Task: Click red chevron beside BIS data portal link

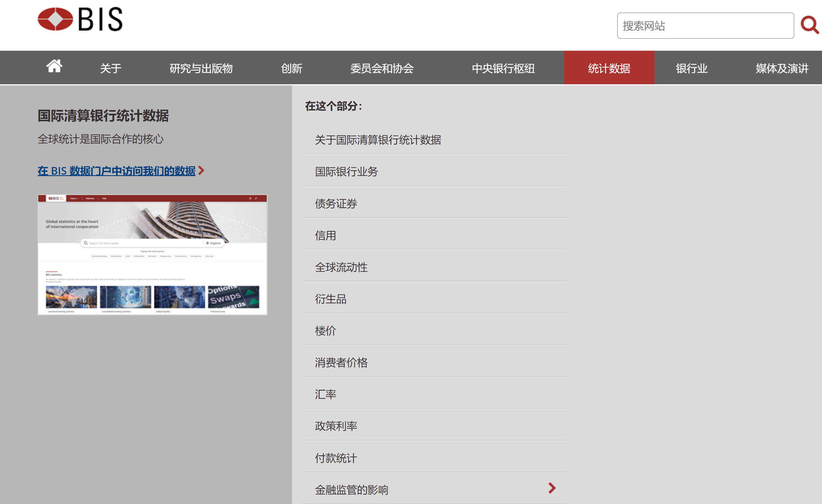Action: [201, 171]
